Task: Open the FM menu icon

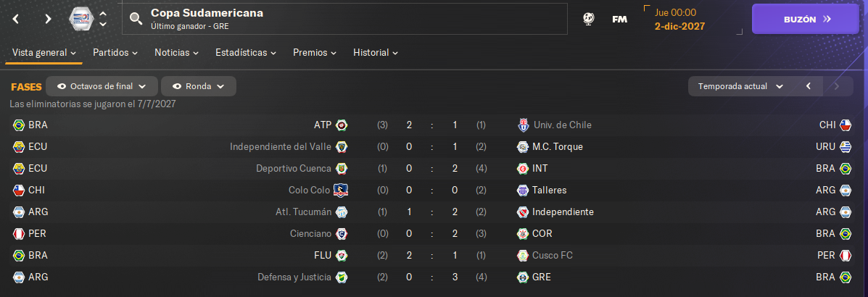Action: [619, 19]
